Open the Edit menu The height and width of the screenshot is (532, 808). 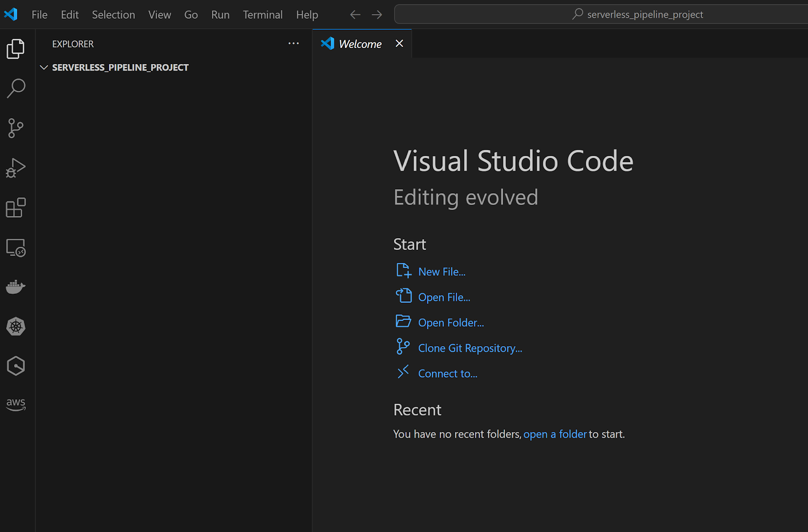pos(70,15)
